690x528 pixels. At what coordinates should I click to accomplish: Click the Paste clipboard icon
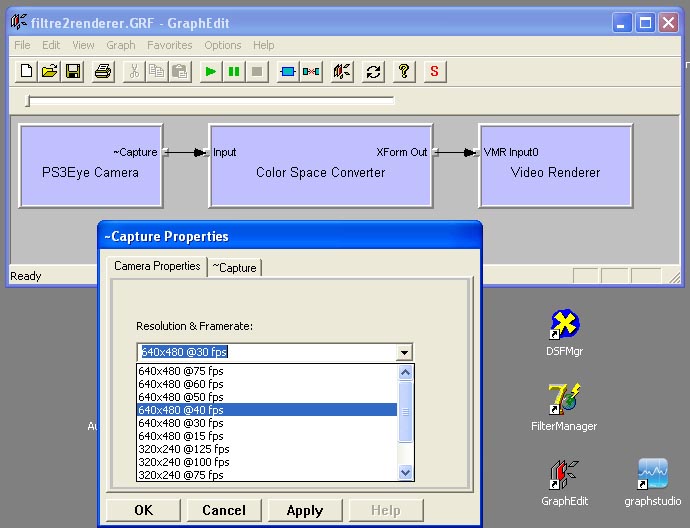180,71
